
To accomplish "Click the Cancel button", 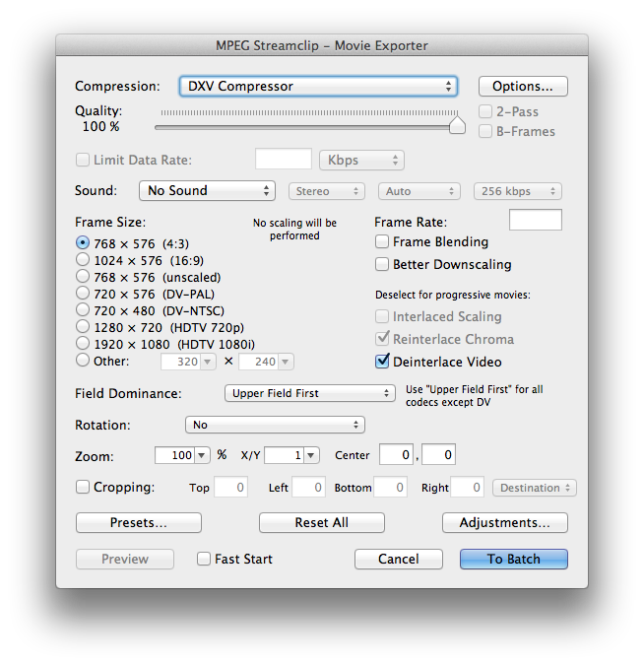I will point(399,559).
